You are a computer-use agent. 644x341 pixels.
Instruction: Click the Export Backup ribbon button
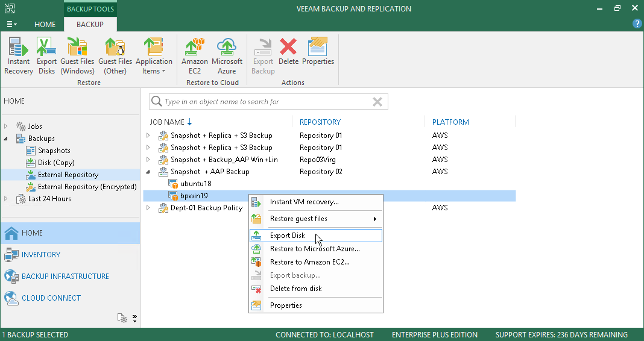click(263, 56)
